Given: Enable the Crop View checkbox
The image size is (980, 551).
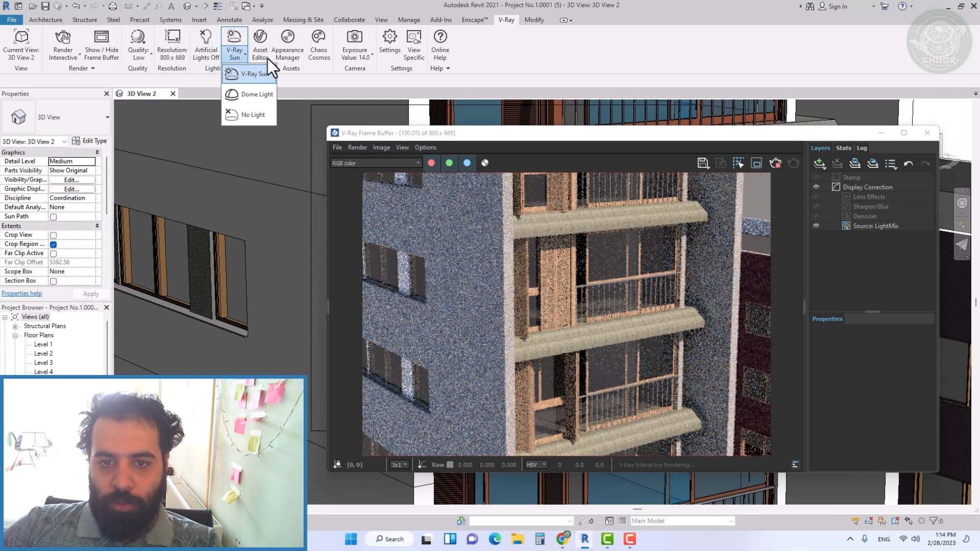Looking at the screenshot, I should click(x=53, y=235).
